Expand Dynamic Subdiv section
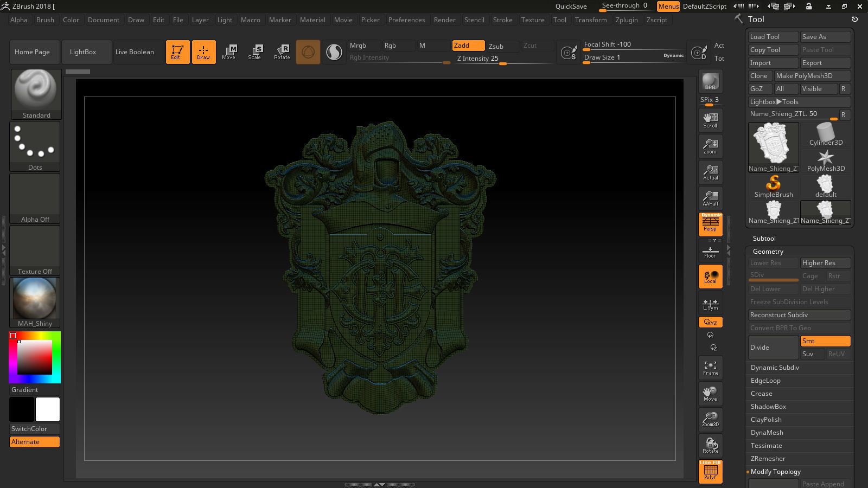 [775, 368]
